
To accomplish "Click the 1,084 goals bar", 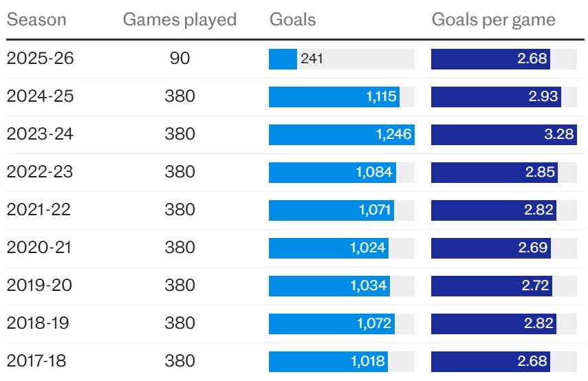I will coord(332,172).
